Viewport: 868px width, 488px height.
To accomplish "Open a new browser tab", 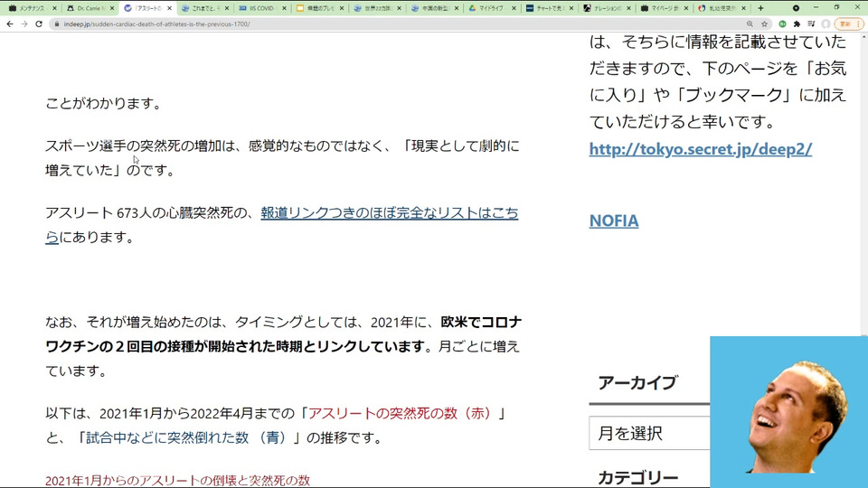I will tap(760, 8).
